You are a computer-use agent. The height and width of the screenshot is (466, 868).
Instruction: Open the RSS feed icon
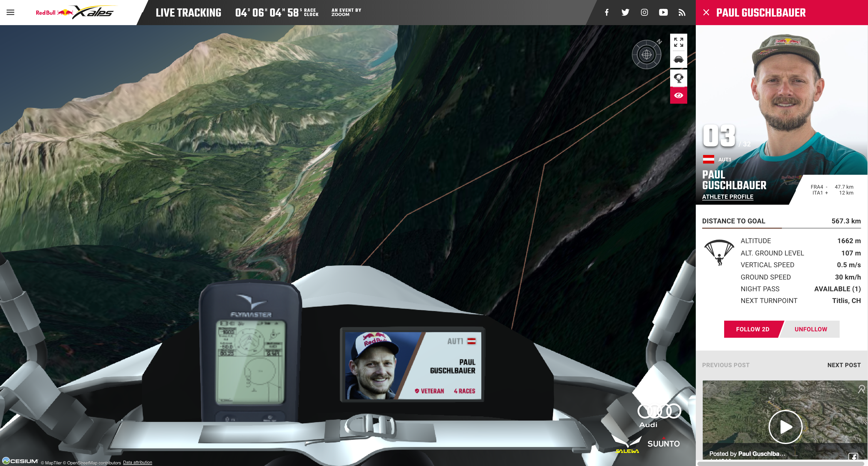pyautogui.click(x=682, y=13)
